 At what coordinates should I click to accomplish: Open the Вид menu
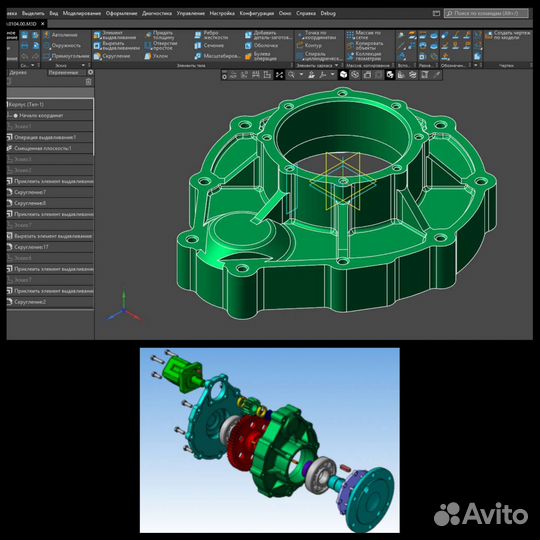tap(54, 13)
